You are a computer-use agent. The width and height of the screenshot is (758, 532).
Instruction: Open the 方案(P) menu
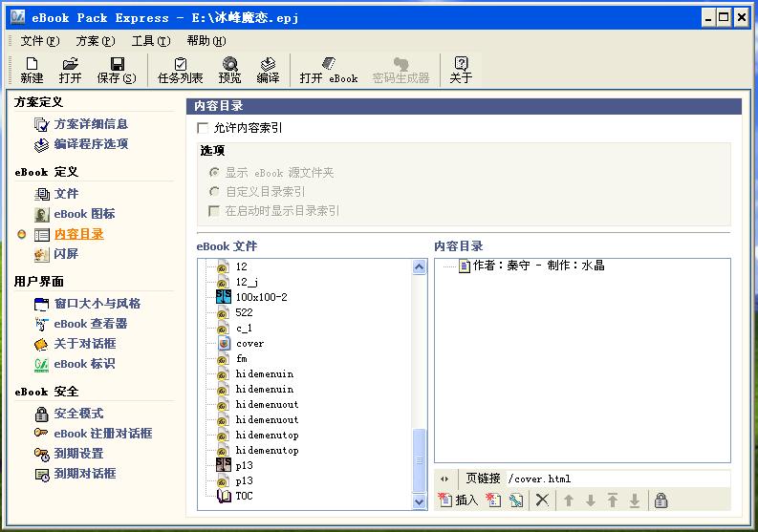pyautogui.click(x=96, y=41)
